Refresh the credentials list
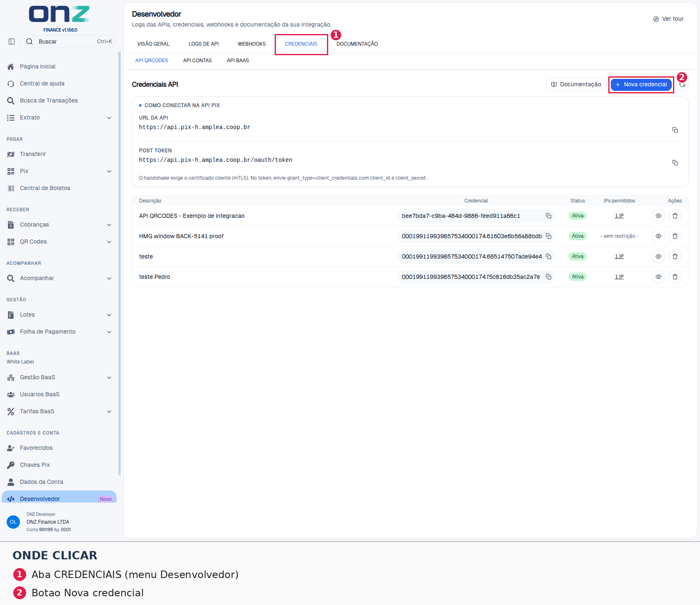Image resolution: width=700 pixels, height=605 pixels. 682,85
